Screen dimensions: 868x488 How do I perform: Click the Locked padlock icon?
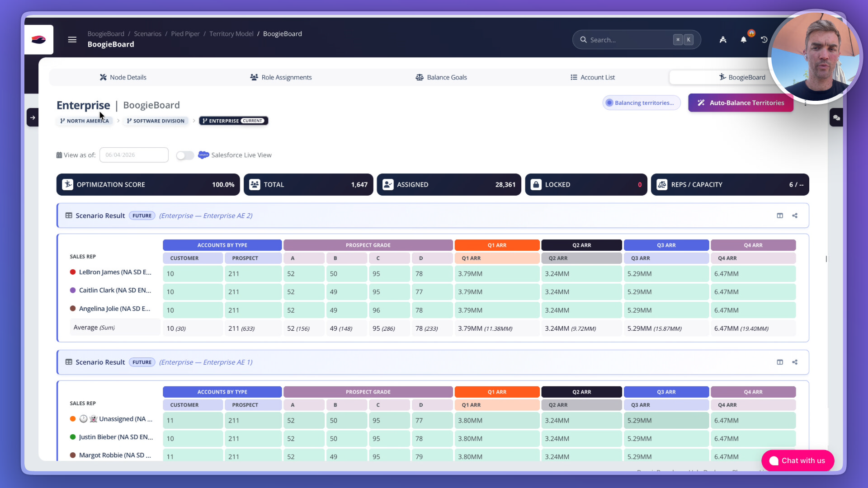pyautogui.click(x=536, y=184)
